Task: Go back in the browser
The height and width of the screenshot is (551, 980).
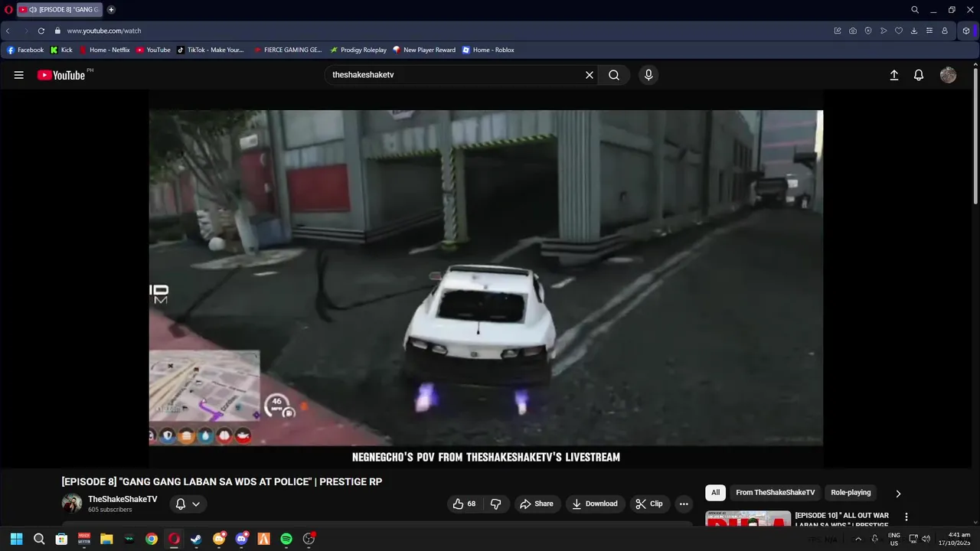Action: point(8,31)
